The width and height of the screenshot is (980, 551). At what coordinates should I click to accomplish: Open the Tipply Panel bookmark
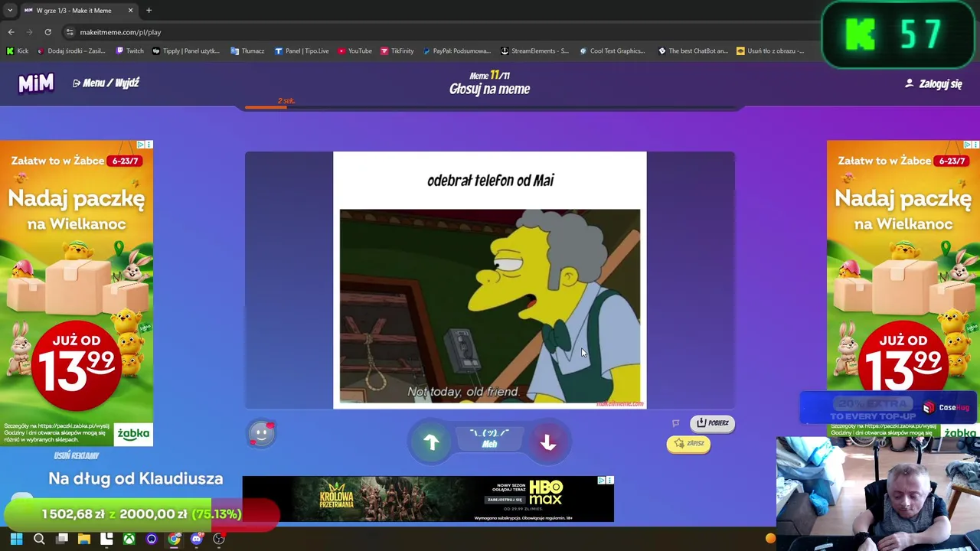click(186, 51)
